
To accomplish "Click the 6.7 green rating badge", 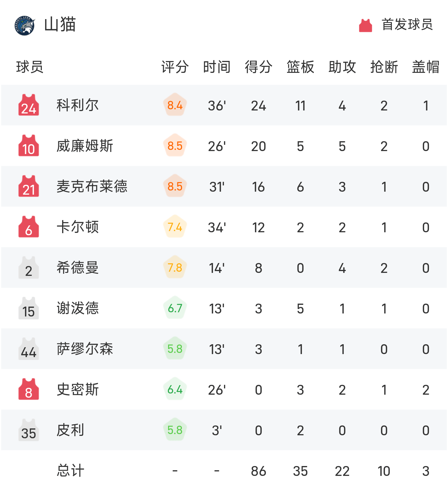I will pos(175,308).
